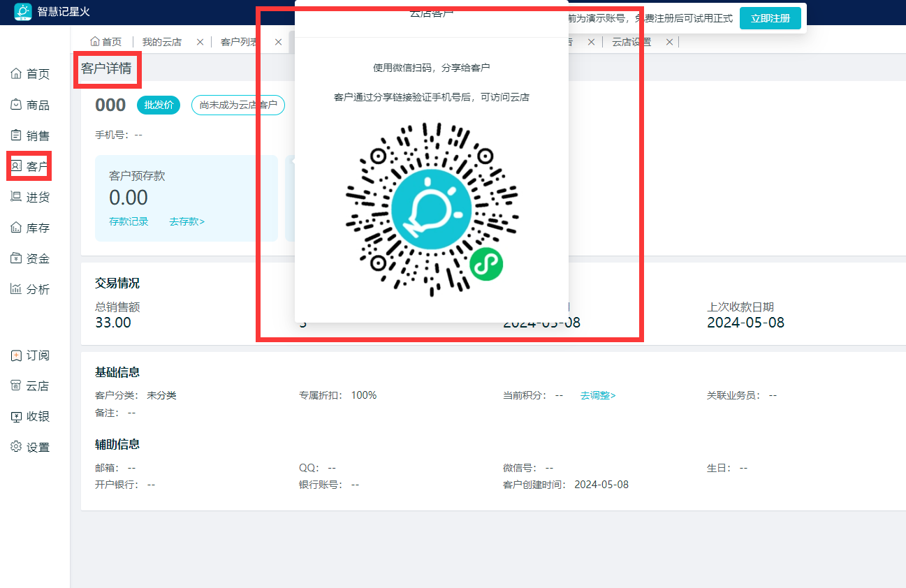906x588 pixels.
Task: Switch to the 首页 tab
Action: click(106, 42)
